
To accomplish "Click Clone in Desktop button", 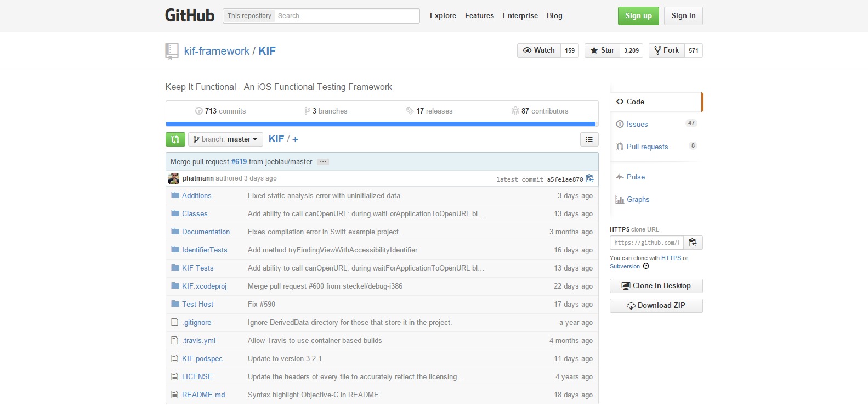I will point(656,286).
